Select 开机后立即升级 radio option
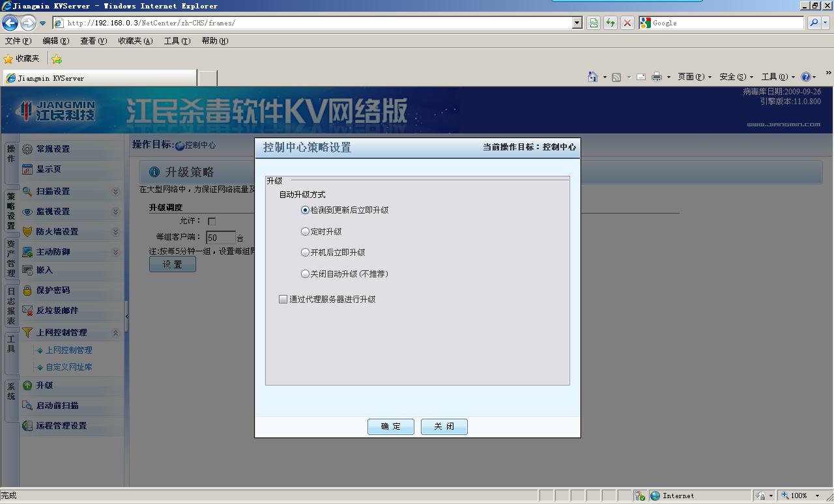 pyautogui.click(x=305, y=253)
